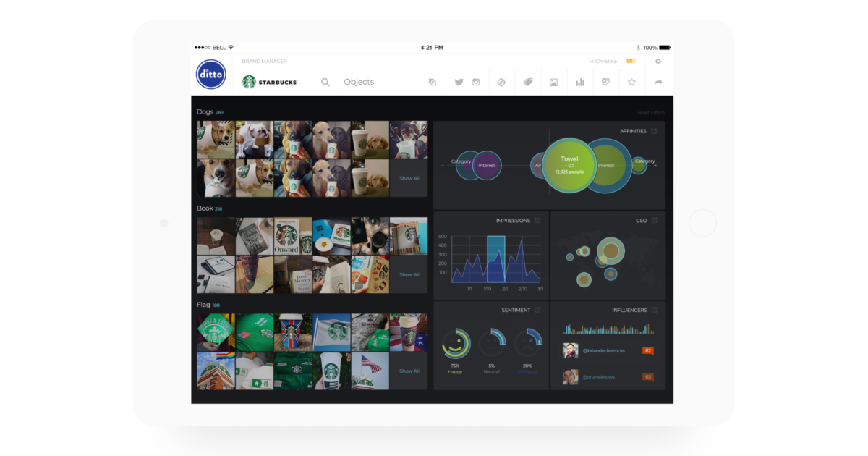
Task: Open the tag filter icon
Action: tap(527, 82)
